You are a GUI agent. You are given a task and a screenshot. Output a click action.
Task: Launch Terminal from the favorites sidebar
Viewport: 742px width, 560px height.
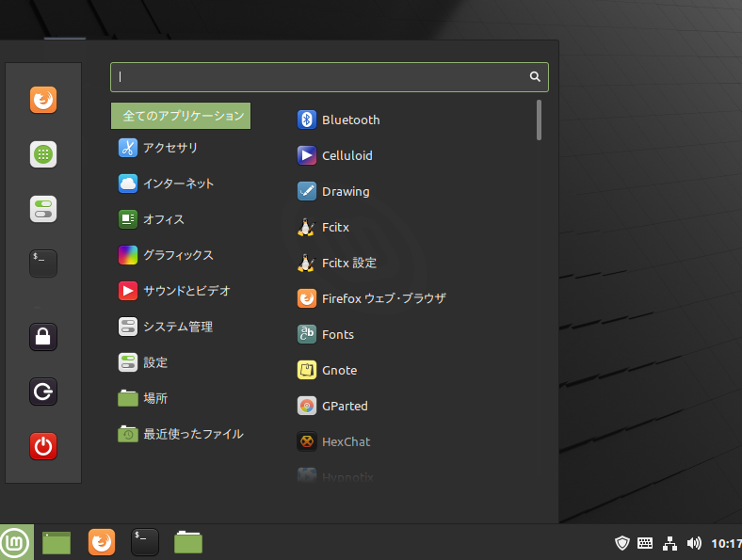click(43, 264)
